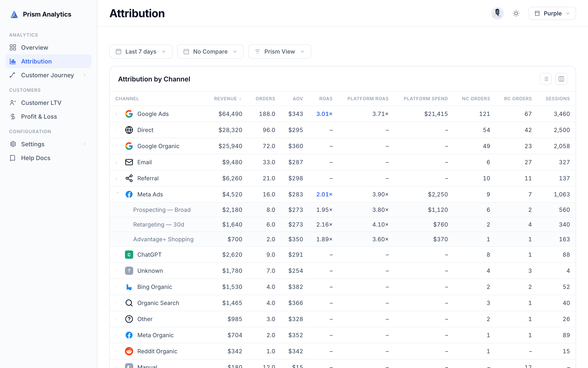Image resolution: width=588 pixels, height=368 pixels.
Task: Open the Last 7 days date dropdown
Action: coord(141,52)
